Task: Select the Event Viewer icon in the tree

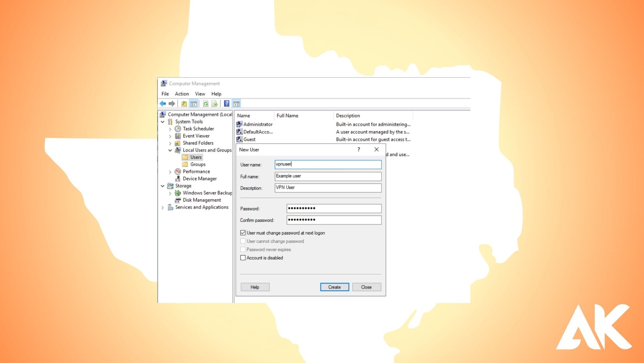Action: point(178,136)
